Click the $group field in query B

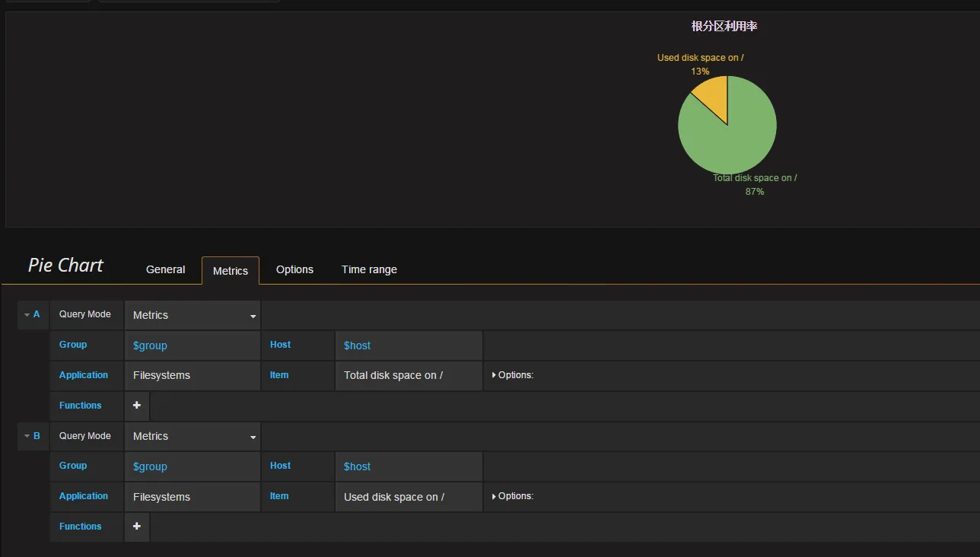click(192, 466)
